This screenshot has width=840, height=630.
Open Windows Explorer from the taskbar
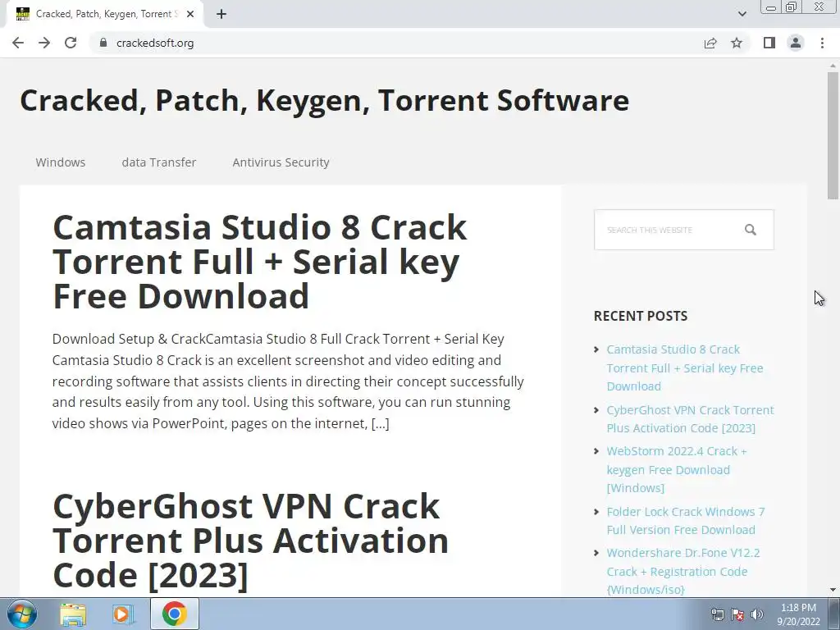[x=73, y=614]
